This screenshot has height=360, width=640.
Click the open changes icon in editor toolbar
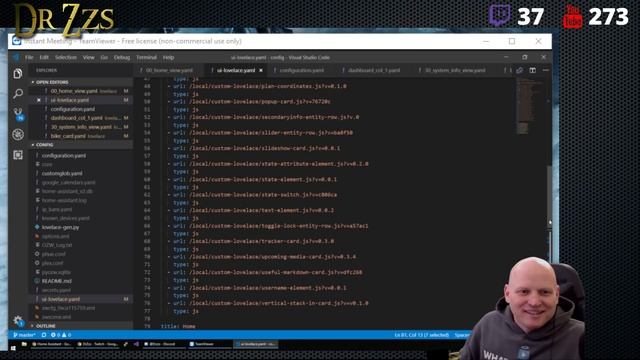[x=520, y=70]
